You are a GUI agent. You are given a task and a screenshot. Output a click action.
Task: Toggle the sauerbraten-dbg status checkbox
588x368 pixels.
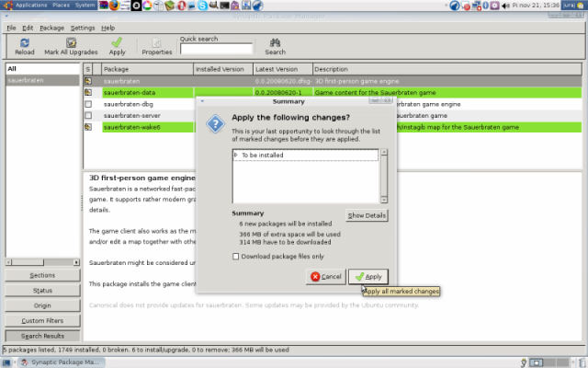click(88, 104)
